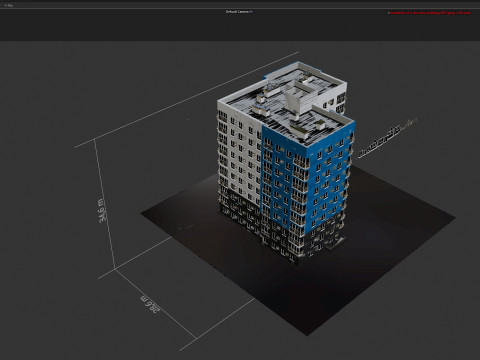
Task: Select the 34.6 m height dimension label
Action: (102, 211)
